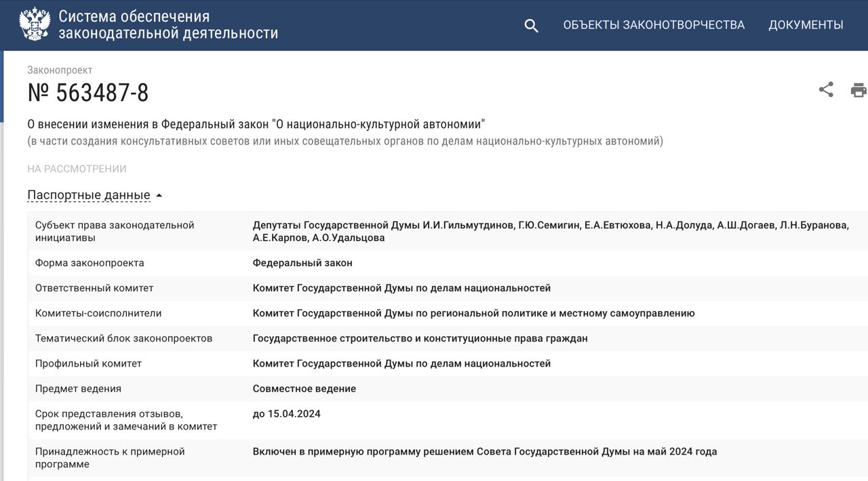Select the list of deputies initiating the bill
Image resolution: width=868 pixels, height=481 pixels.
tap(550, 231)
